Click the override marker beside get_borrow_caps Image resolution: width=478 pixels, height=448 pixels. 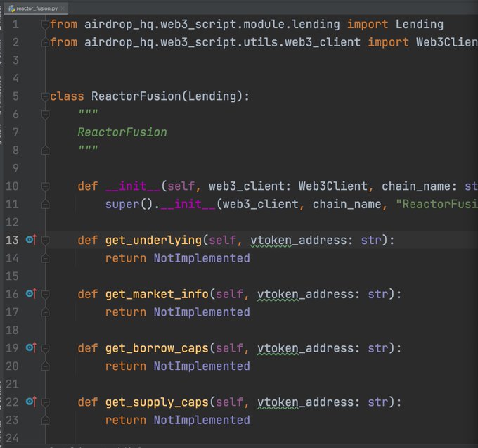pyautogui.click(x=31, y=347)
